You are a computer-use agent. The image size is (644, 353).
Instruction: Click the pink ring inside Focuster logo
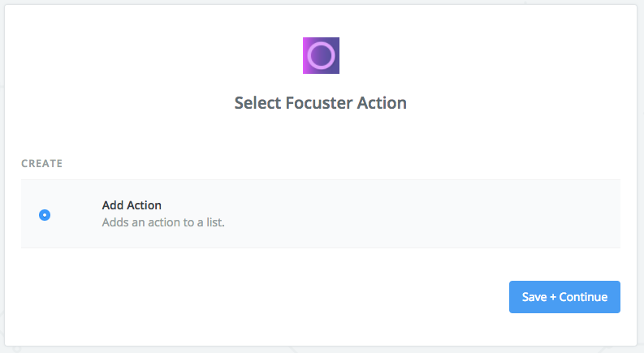321,55
